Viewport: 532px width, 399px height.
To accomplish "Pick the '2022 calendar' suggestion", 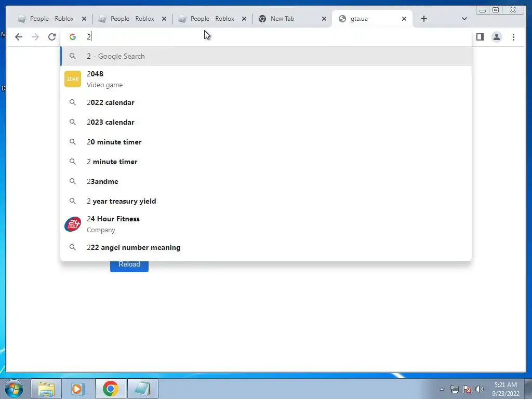I will pos(266,102).
